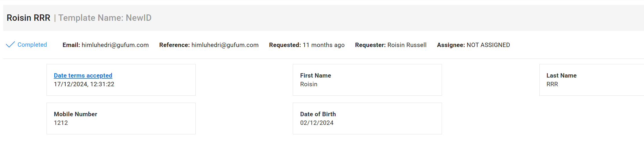Screen dimensions: 644x141
Task: Select the Email address himluhedri@gufum.com
Action: click(115, 45)
